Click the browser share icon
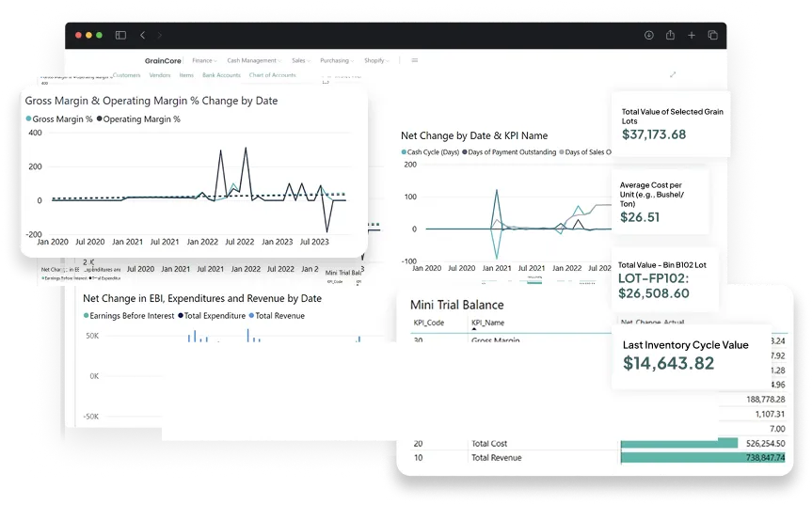812x505 pixels. 670,35
